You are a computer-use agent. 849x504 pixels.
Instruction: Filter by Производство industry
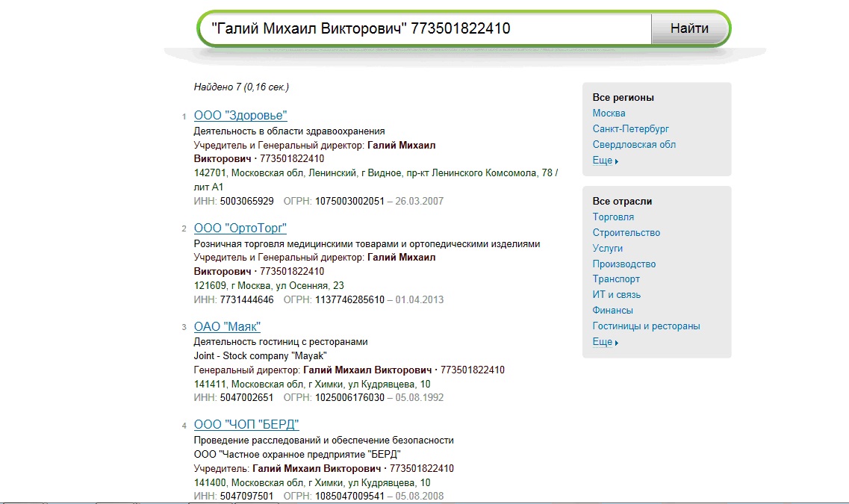point(623,264)
